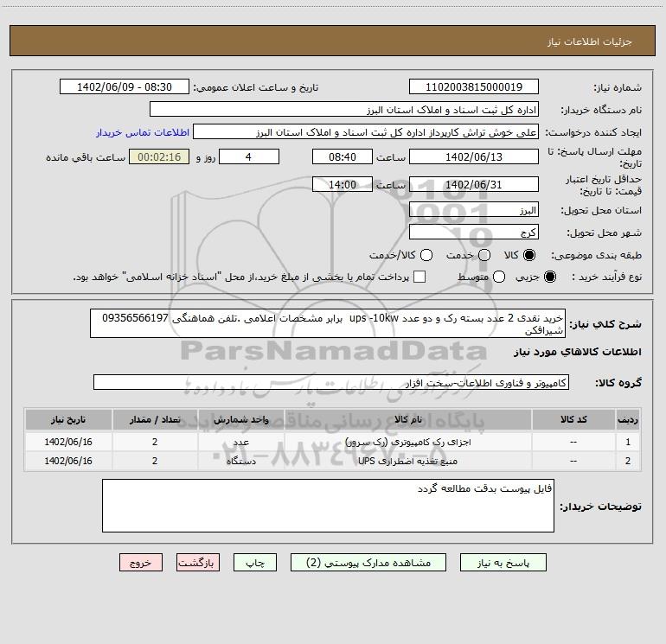
Task: Open مشاهده مدارک پیوستی (2) button
Action: 368,563
